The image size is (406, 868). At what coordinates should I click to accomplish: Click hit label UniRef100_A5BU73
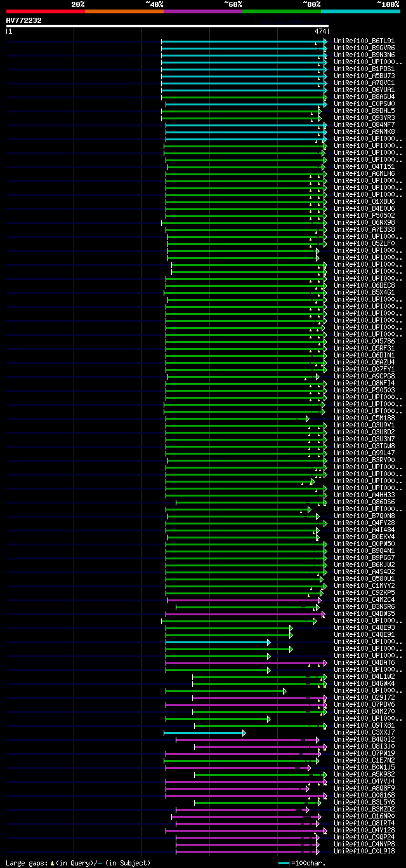click(x=365, y=76)
